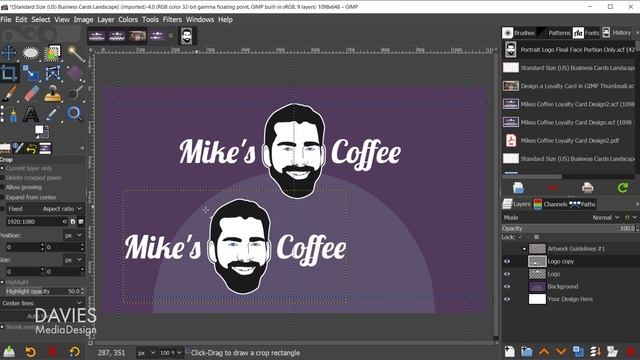Screen dimensions: 640x360
Task: Open the Colors menu
Action: [x=128, y=20]
